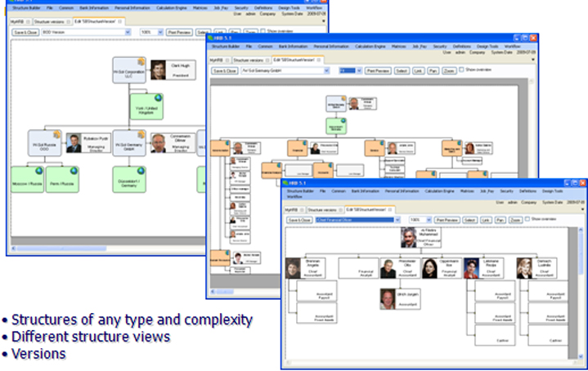Click the Pan button in the Chief Financial Officer window
Screen dimensions: 588x371
pyautogui.click(x=500, y=220)
